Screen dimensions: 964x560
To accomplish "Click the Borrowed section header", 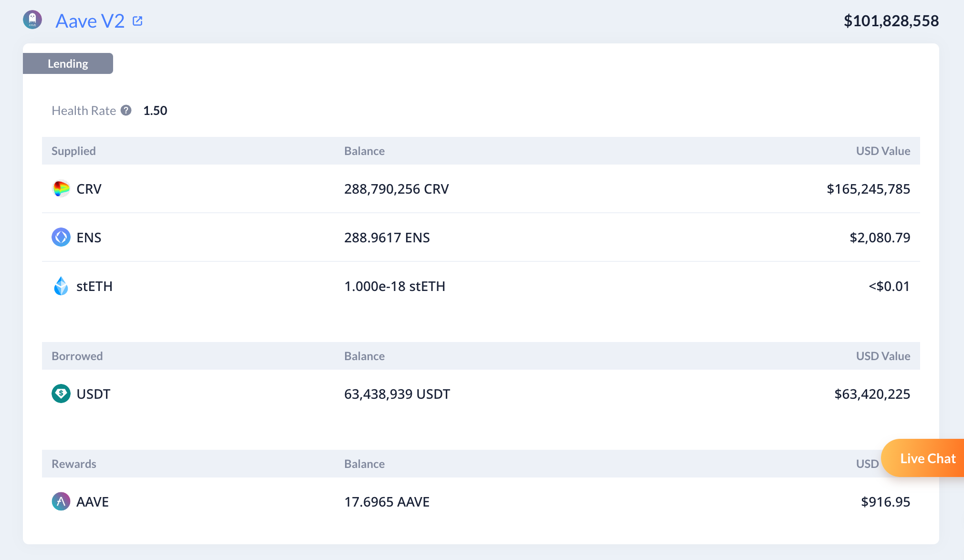I will pyautogui.click(x=77, y=356).
